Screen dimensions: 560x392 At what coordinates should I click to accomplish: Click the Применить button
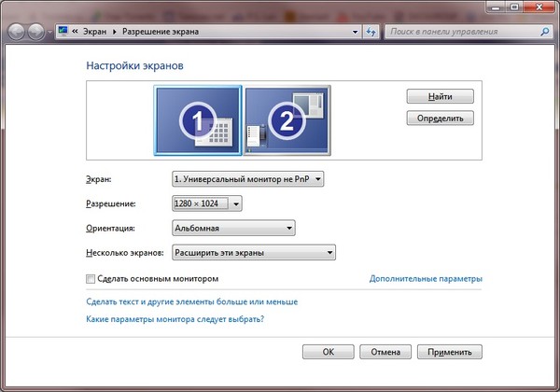pos(450,352)
